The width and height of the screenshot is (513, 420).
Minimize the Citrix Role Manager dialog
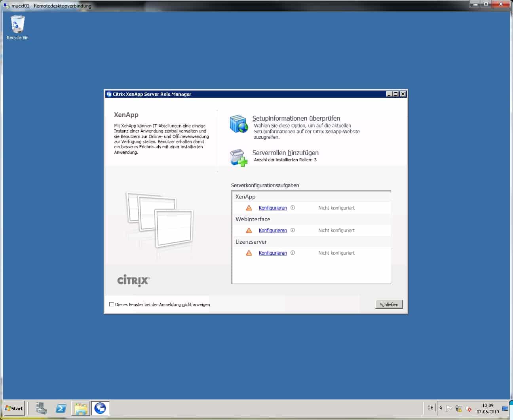click(389, 94)
